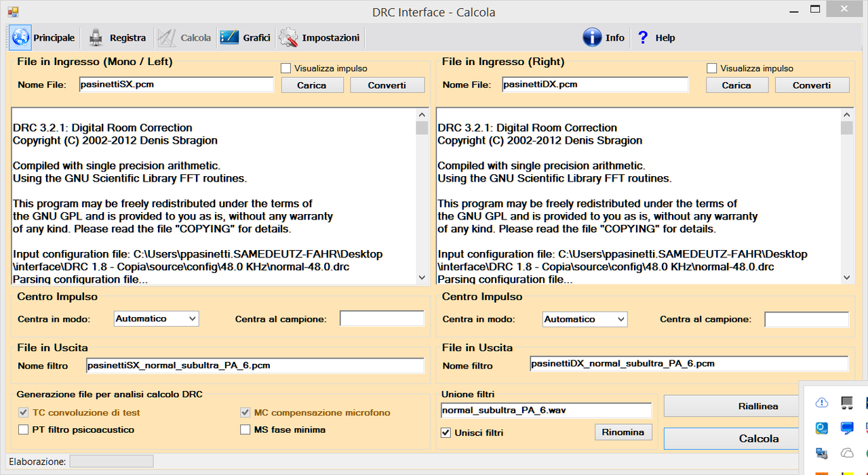Click left log scrollbar down arrow
Image resolution: width=868 pixels, height=475 pixels.
(422, 277)
